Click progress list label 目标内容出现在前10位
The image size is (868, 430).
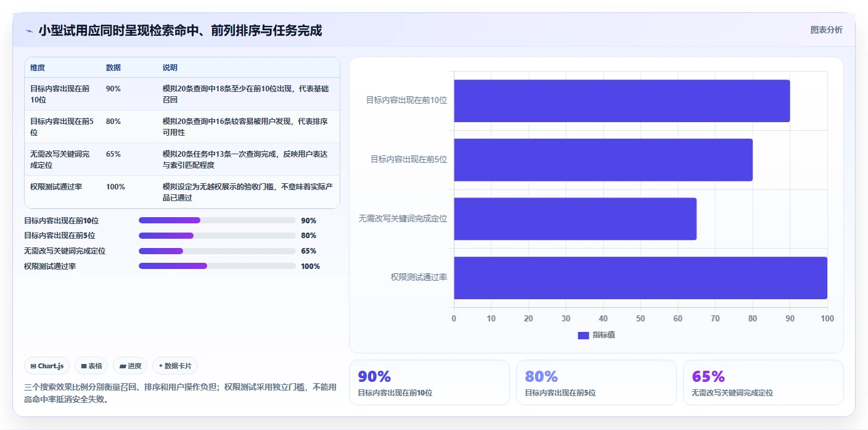[61, 220]
